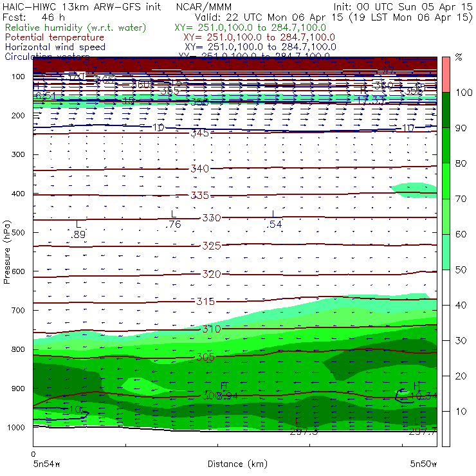The image size is (476, 476).
Task: Click the 'Distance (km)' axis title
Action: tap(237, 464)
